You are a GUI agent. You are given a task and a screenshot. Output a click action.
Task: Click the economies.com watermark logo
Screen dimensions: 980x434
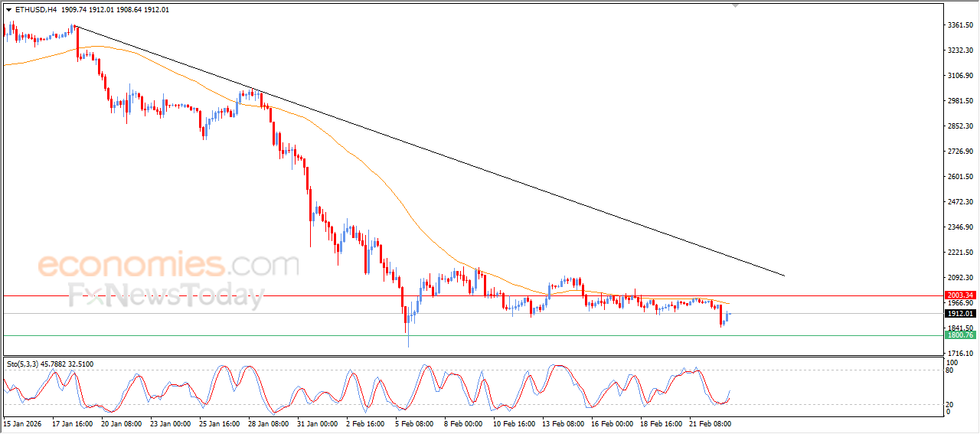(x=168, y=265)
